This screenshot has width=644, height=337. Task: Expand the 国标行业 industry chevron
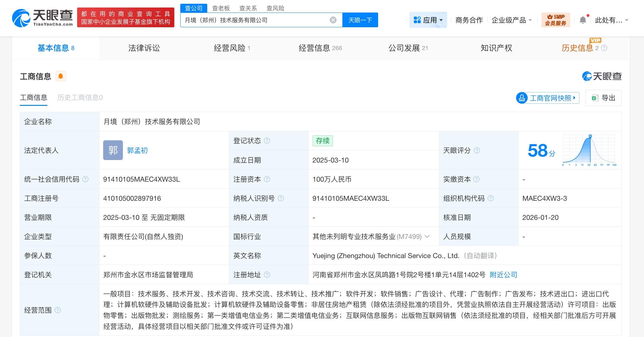pos(427,236)
